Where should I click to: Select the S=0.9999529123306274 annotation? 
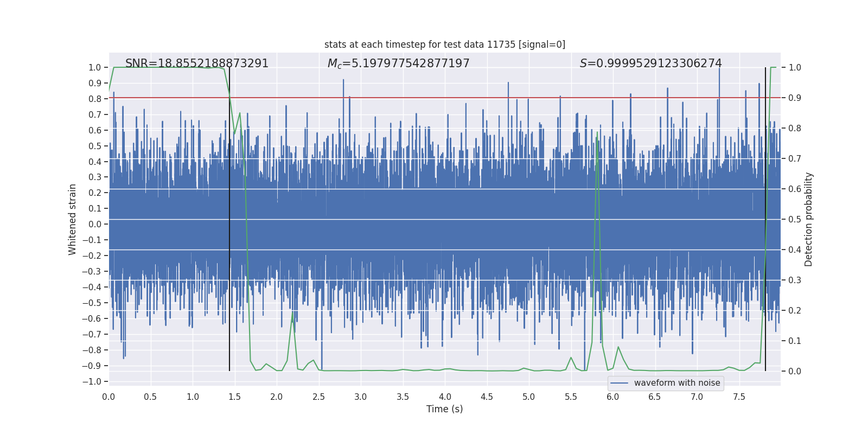coord(651,63)
